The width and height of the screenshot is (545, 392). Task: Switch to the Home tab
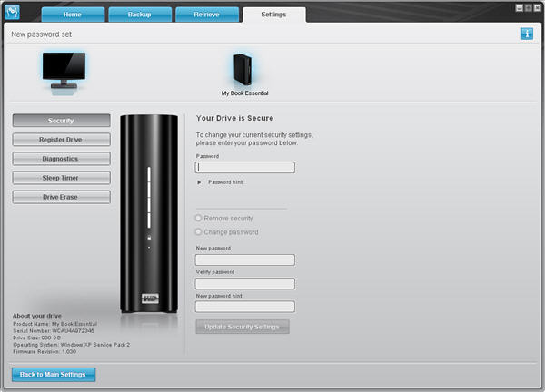click(71, 15)
